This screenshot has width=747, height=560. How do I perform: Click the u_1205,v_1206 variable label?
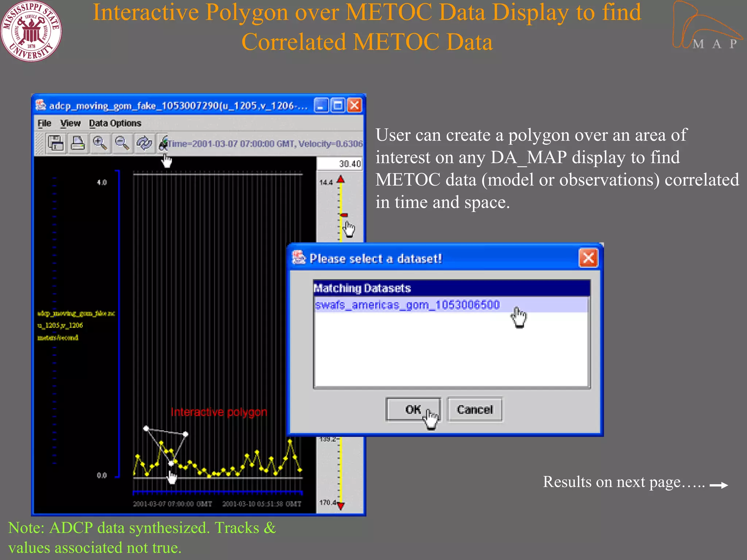coord(60,325)
